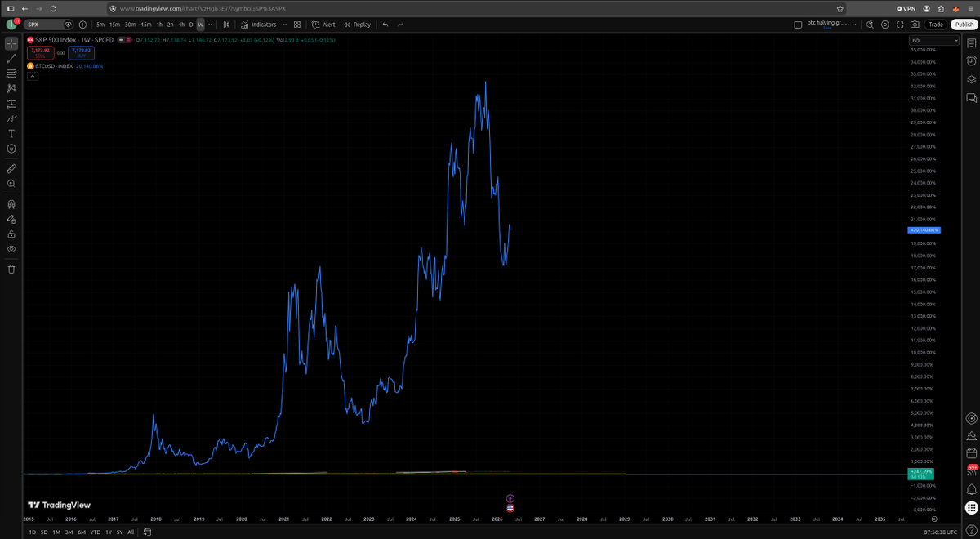
Task: Click the Publish button
Action: point(964,24)
